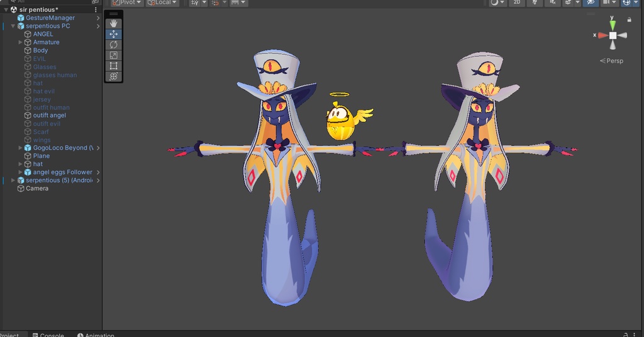Select the jersey object
The width and height of the screenshot is (644, 337).
[42, 99]
